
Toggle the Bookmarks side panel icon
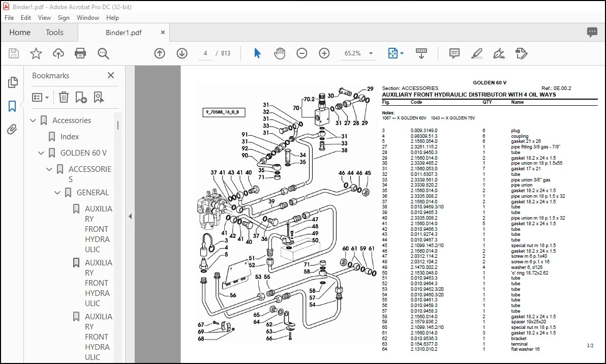(x=12, y=106)
